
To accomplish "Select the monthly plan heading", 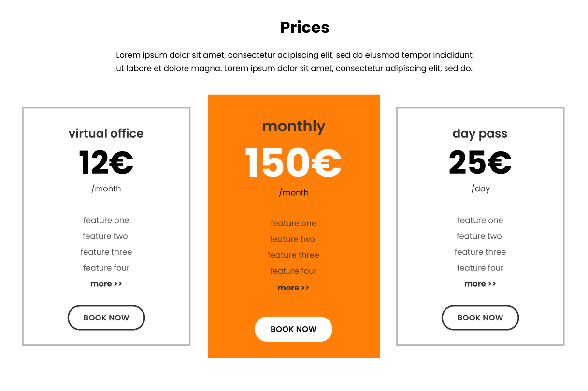I will [293, 126].
